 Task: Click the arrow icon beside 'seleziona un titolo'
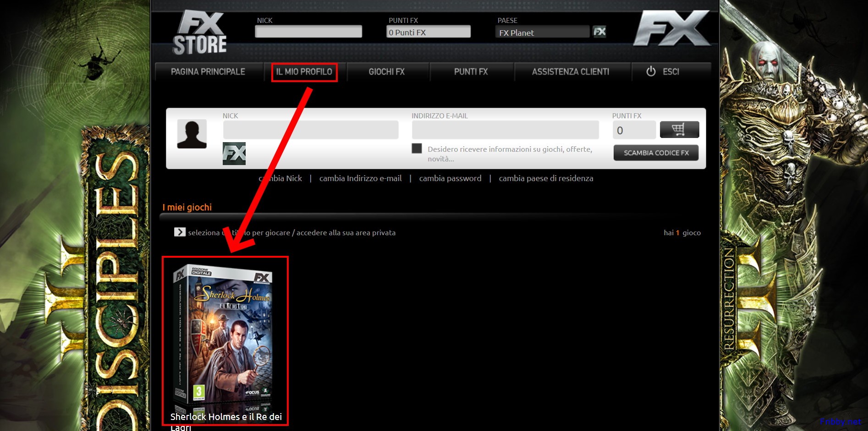pyautogui.click(x=180, y=232)
